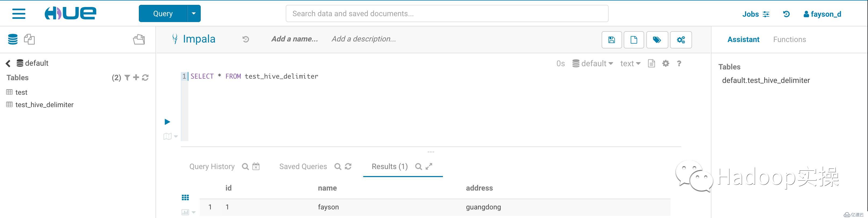This screenshot has height=218, width=868.
Task: Create a new document icon
Action: click(633, 40)
